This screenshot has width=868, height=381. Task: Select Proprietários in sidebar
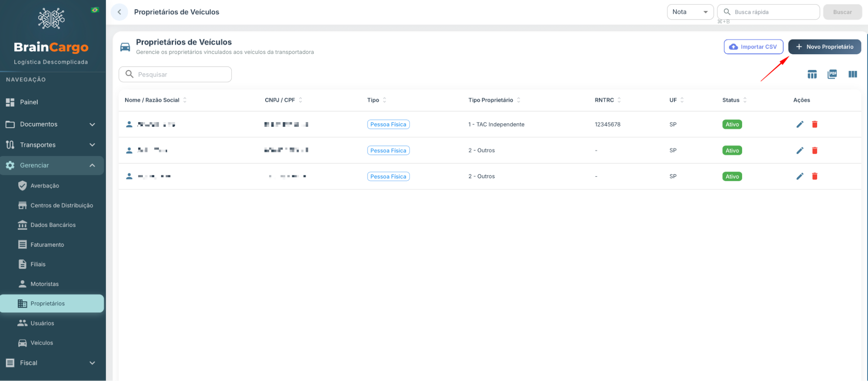(x=52, y=304)
